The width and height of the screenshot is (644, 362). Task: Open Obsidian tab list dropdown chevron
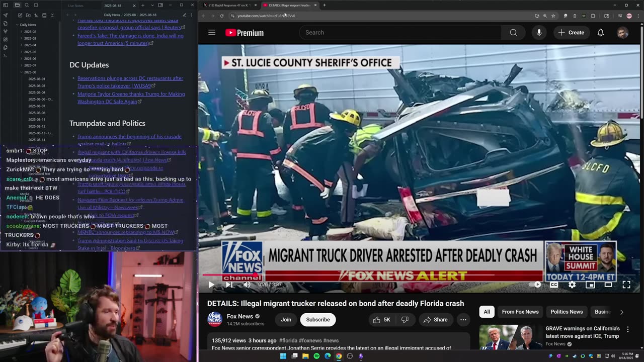[x=152, y=5]
